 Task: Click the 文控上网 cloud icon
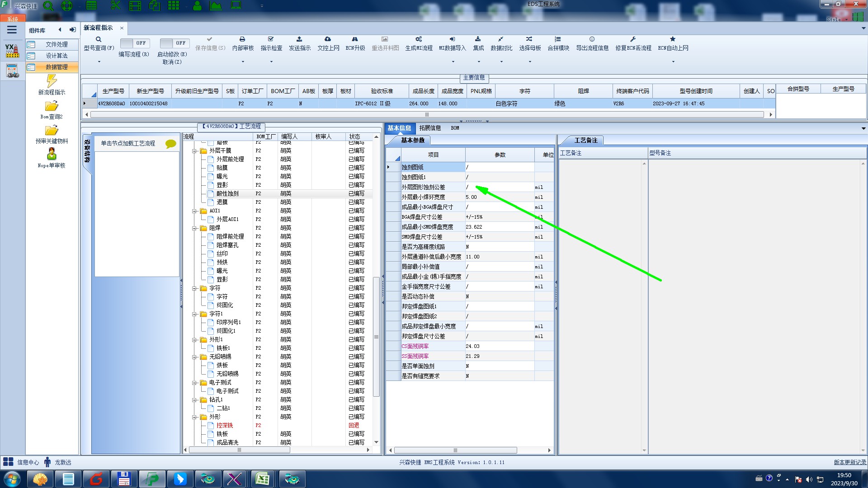pyautogui.click(x=328, y=39)
